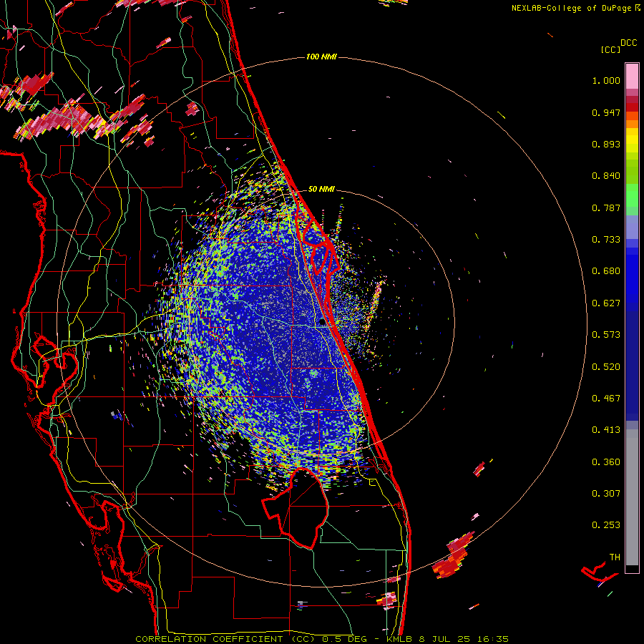Click the 100 NMI range ring label
The height and width of the screenshot is (644, 644).
click(321, 57)
